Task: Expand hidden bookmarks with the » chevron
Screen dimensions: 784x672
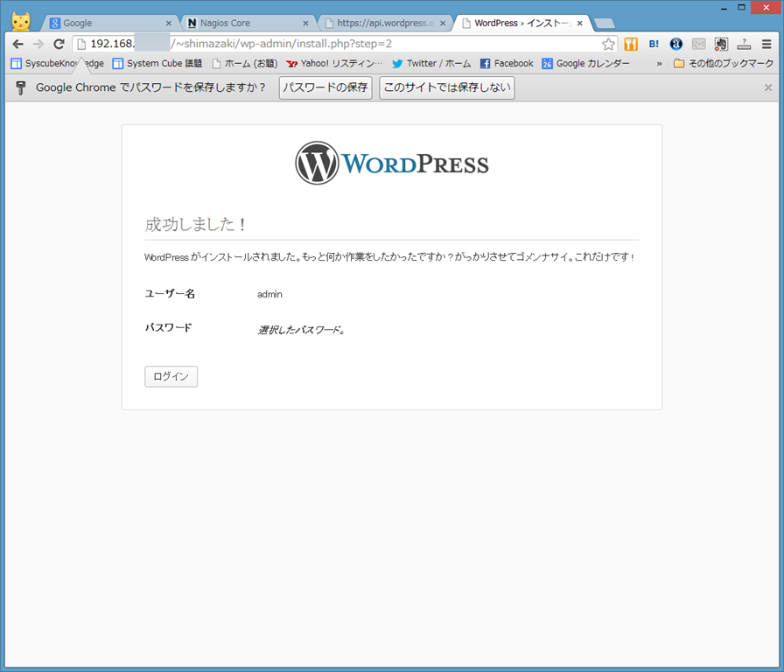Action: pyautogui.click(x=659, y=64)
